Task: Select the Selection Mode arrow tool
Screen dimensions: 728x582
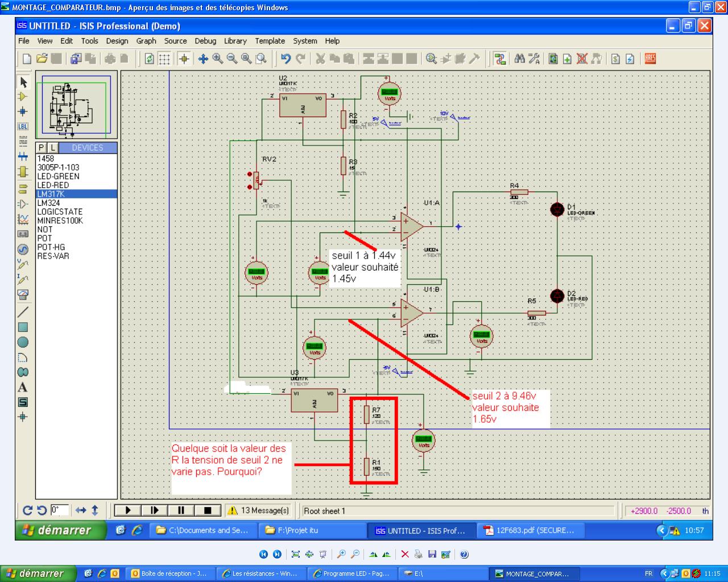Action: pos(23,82)
